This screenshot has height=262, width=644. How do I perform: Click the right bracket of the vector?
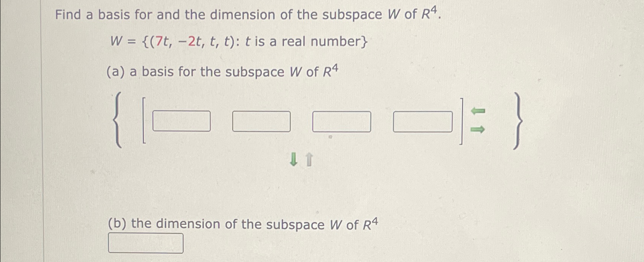(x=461, y=120)
